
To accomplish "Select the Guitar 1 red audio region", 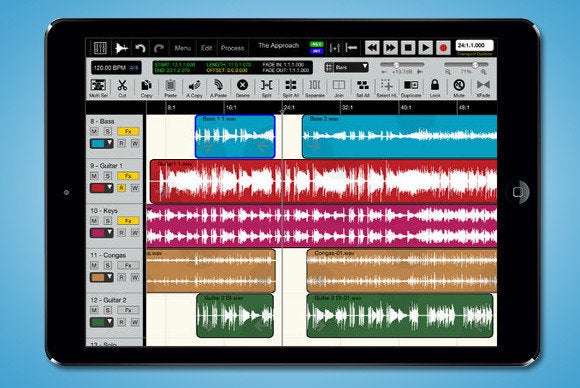I will coord(323,181).
